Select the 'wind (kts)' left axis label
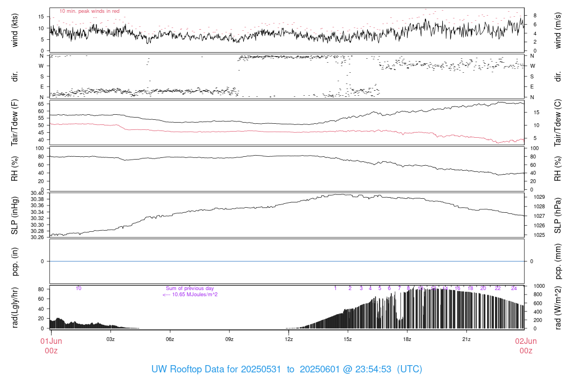 [x=15, y=30]
